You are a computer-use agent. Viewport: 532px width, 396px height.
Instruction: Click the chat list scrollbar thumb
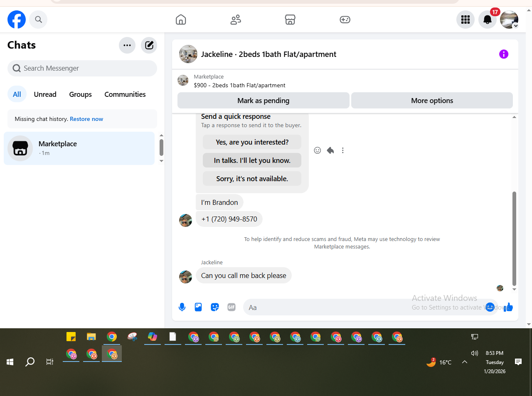click(161, 148)
